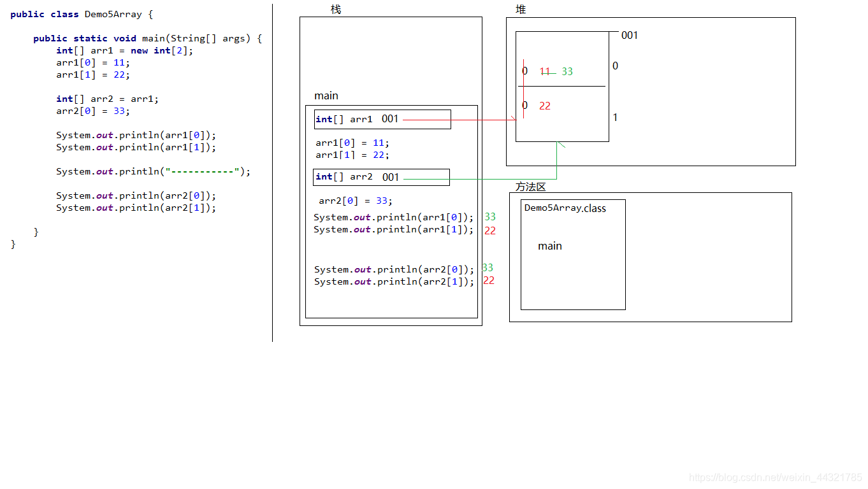This screenshot has height=489, width=868.
Task: Click the "public static void main(String[] args)" line
Action: (148, 38)
